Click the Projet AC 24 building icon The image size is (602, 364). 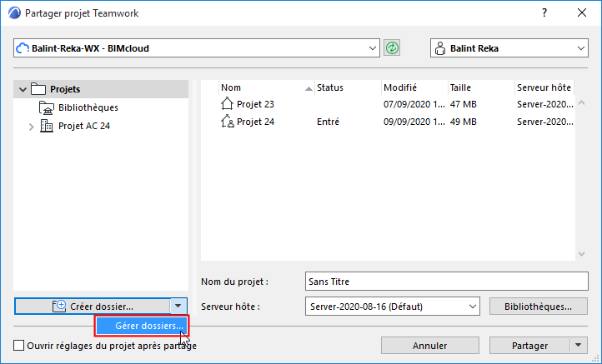(x=47, y=126)
